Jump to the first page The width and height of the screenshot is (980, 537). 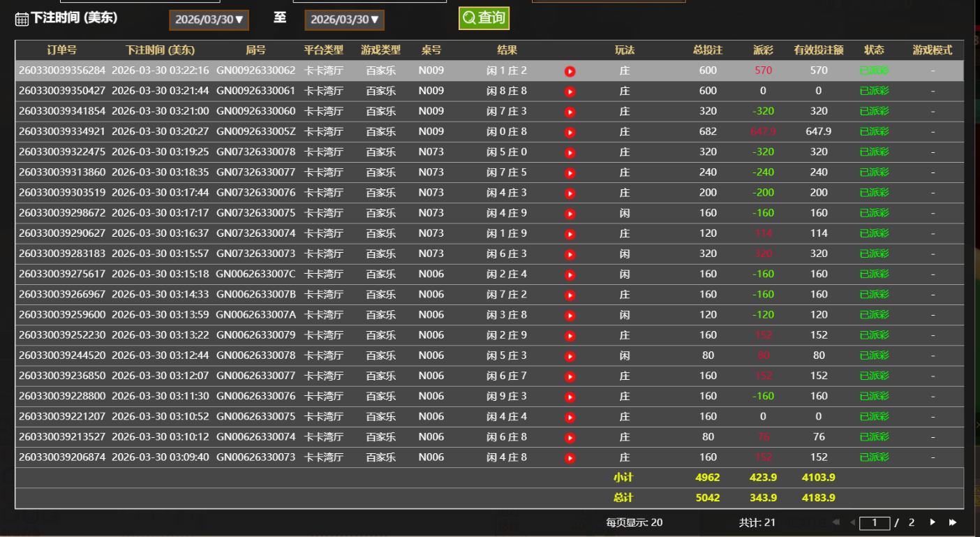(x=836, y=522)
